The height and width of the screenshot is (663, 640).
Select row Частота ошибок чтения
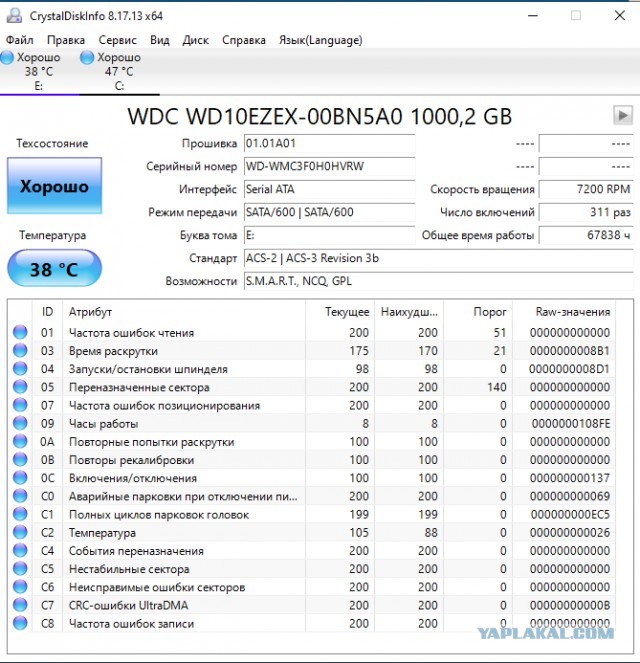(x=312, y=332)
